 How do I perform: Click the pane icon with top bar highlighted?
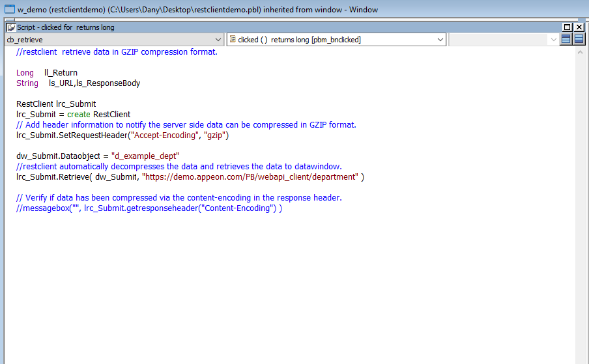[566, 39]
